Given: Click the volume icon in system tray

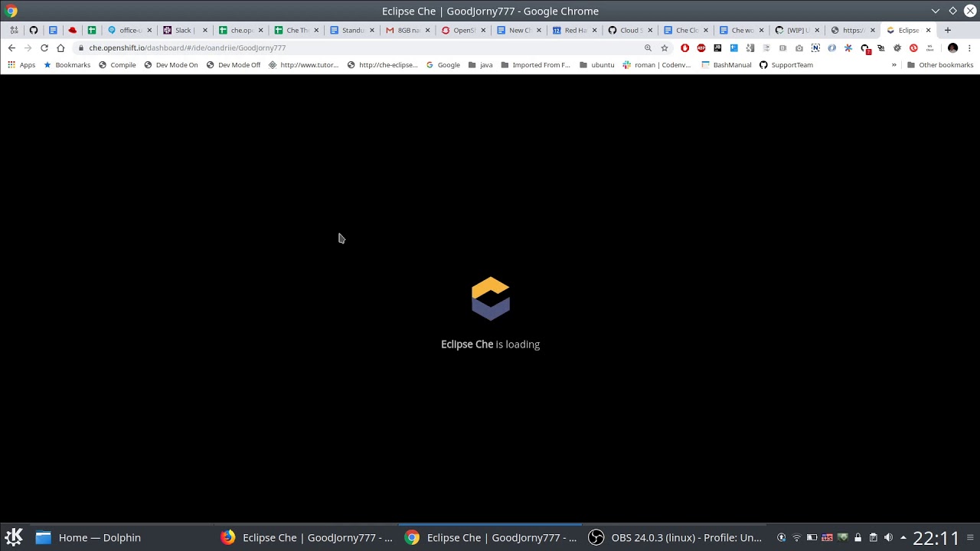Looking at the screenshot, I should coord(888,537).
